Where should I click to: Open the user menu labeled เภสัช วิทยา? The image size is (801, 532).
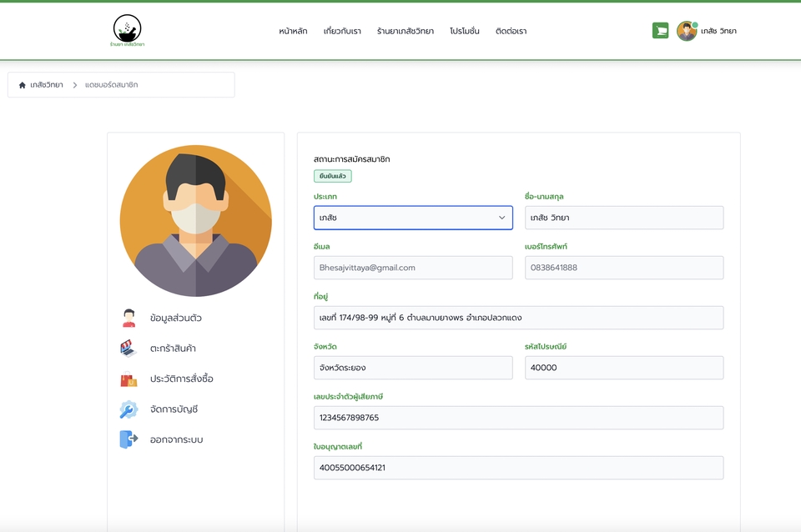pos(721,30)
